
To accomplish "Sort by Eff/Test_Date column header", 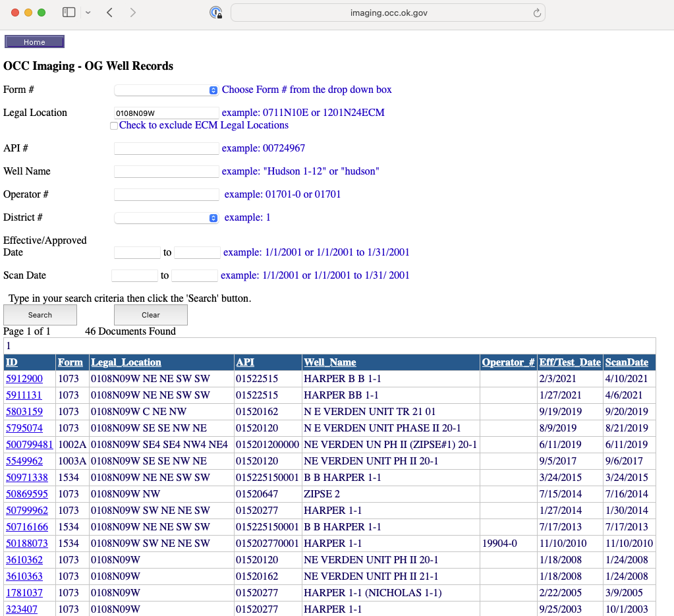I will click(x=570, y=362).
